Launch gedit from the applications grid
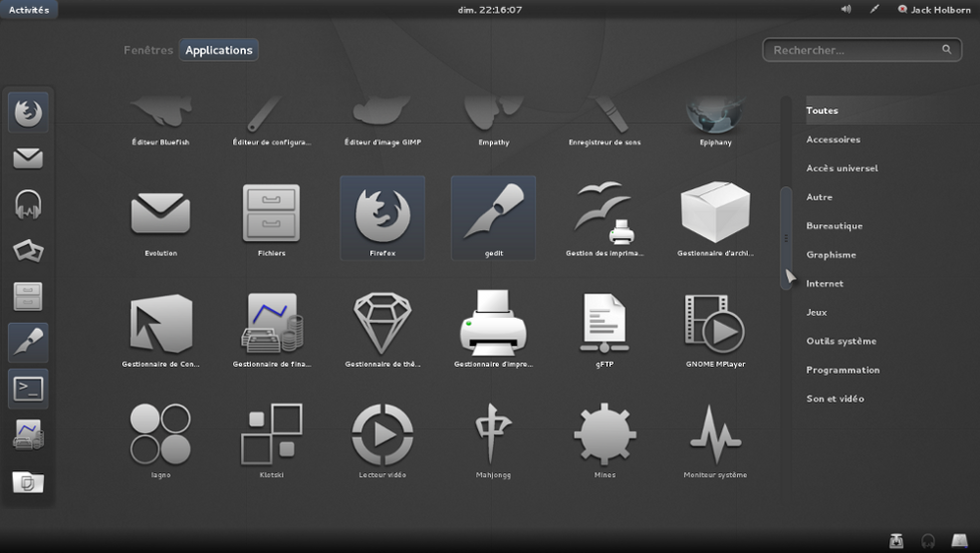 494,218
